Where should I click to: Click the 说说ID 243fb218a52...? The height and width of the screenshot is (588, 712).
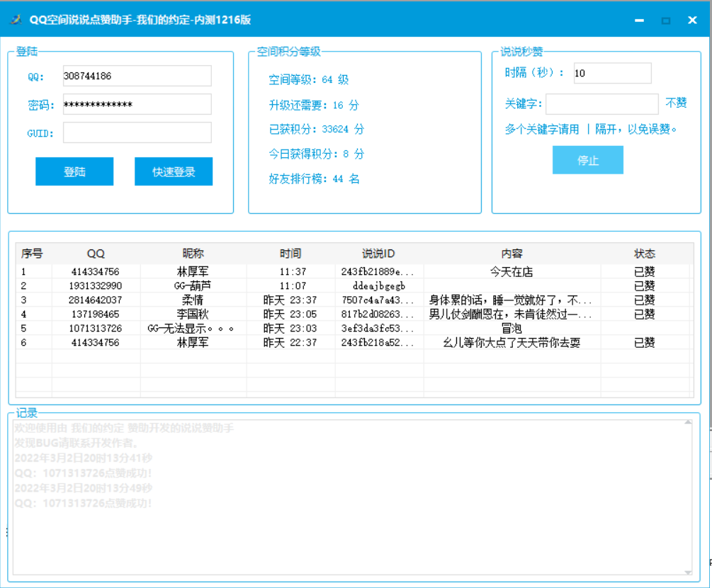tap(378, 342)
